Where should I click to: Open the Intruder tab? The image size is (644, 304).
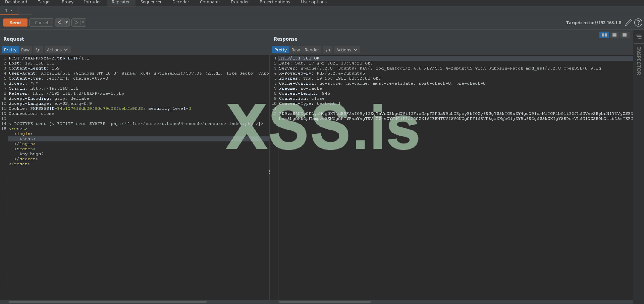pos(92,2)
